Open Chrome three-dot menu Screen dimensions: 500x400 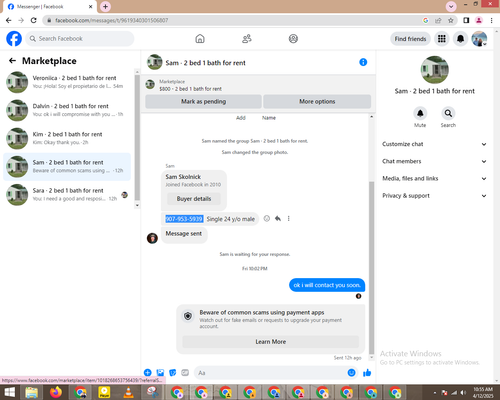tap(492, 20)
